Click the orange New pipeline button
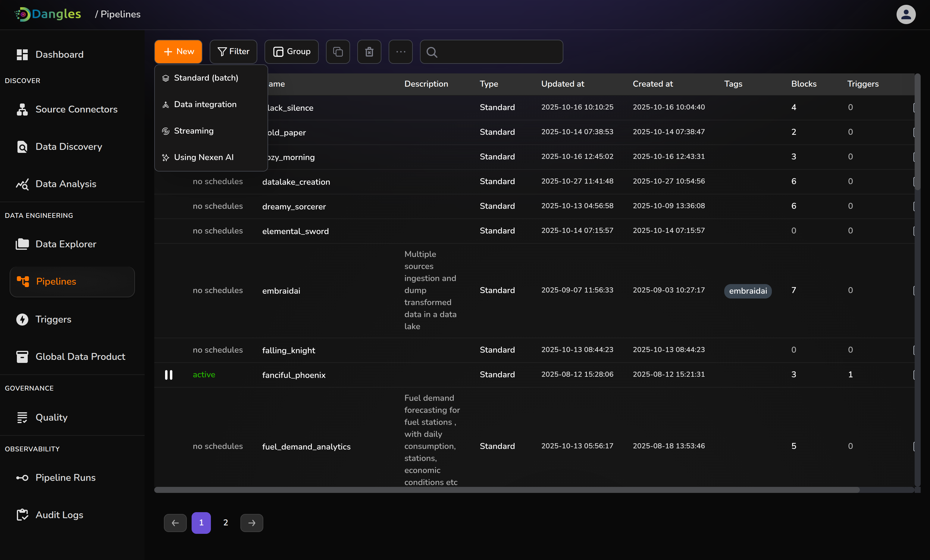Image resolution: width=930 pixels, height=560 pixels. click(x=178, y=52)
